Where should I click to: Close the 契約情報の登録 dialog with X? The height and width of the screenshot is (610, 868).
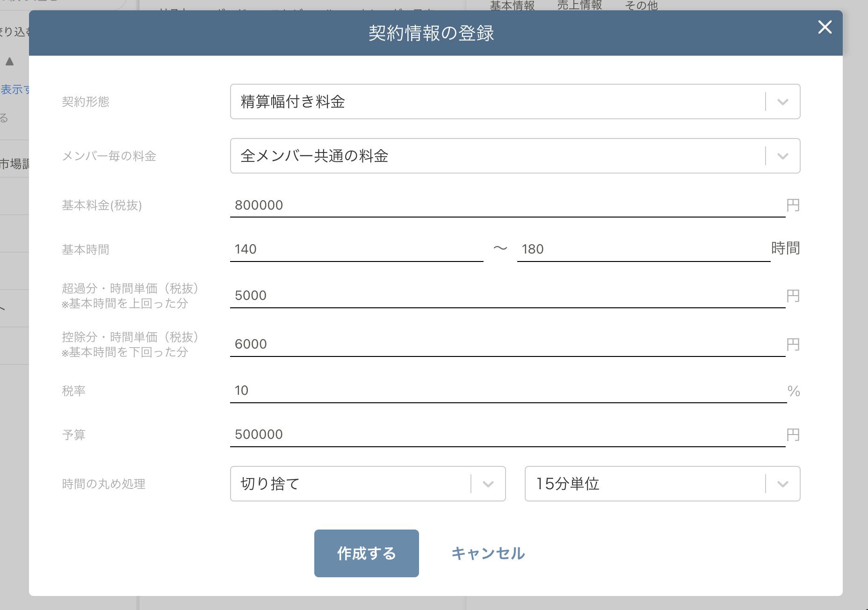[x=825, y=27]
